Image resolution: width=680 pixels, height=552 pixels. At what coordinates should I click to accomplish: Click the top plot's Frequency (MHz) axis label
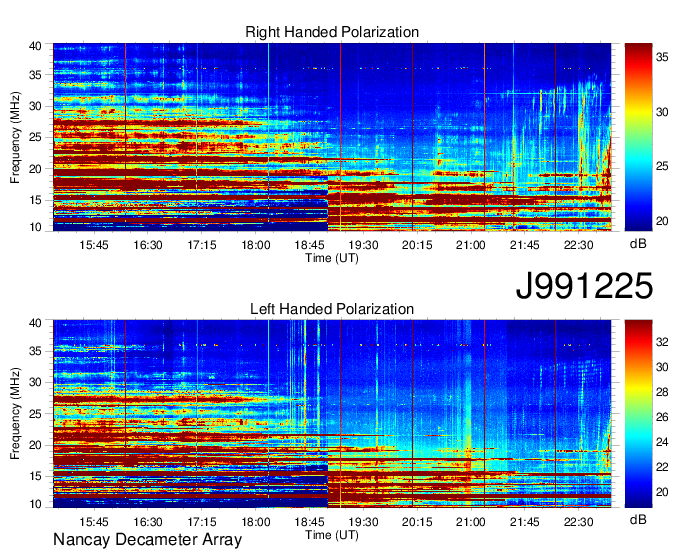click(15, 137)
